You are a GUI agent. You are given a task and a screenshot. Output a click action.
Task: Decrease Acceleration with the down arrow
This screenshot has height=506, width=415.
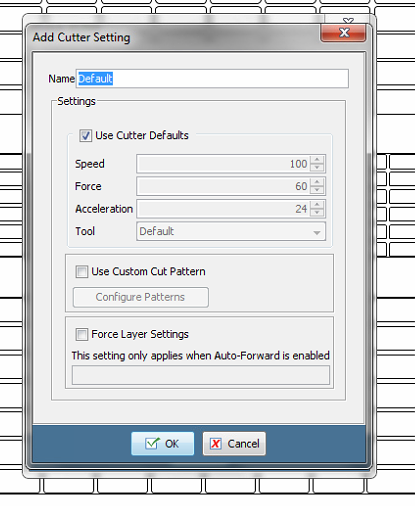coord(317,213)
